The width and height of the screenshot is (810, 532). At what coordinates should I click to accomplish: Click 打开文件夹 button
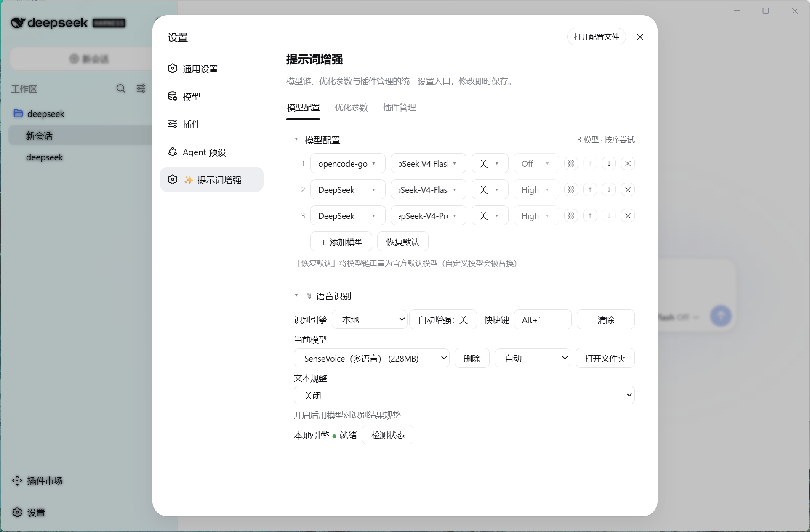pyautogui.click(x=605, y=358)
